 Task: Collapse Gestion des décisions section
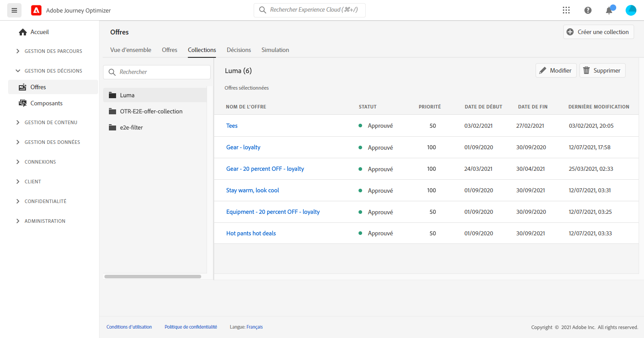coord(53,71)
